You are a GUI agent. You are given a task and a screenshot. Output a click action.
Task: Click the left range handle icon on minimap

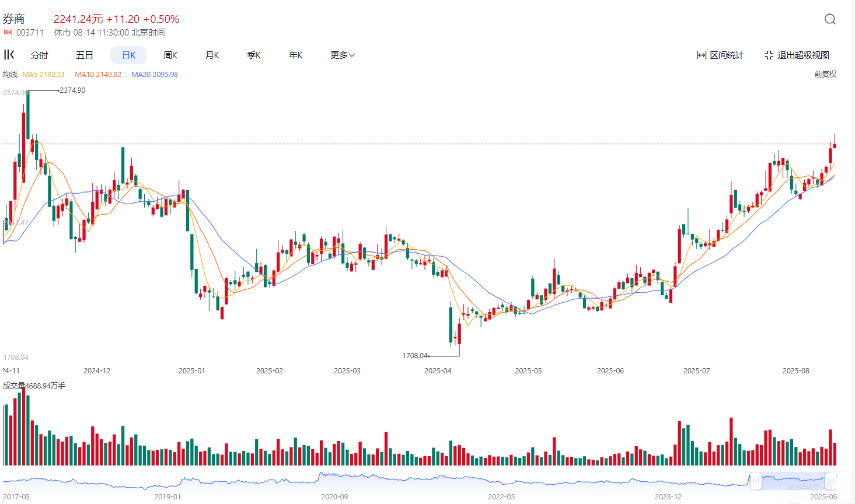(755, 481)
